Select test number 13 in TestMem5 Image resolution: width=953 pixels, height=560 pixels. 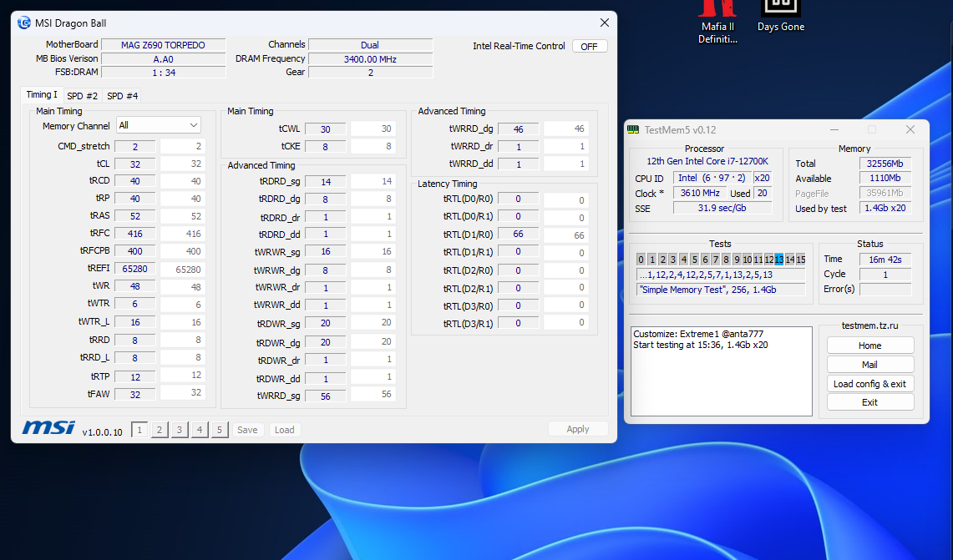(x=778, y=260)
